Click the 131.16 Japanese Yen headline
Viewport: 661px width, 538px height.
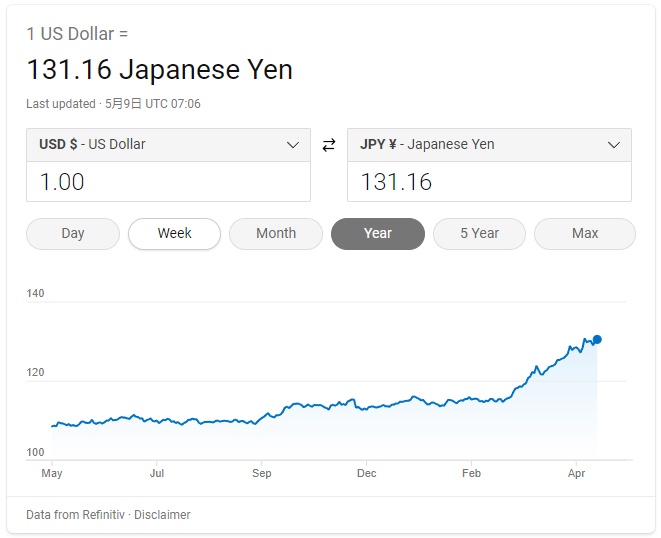[x=159, y=70]
